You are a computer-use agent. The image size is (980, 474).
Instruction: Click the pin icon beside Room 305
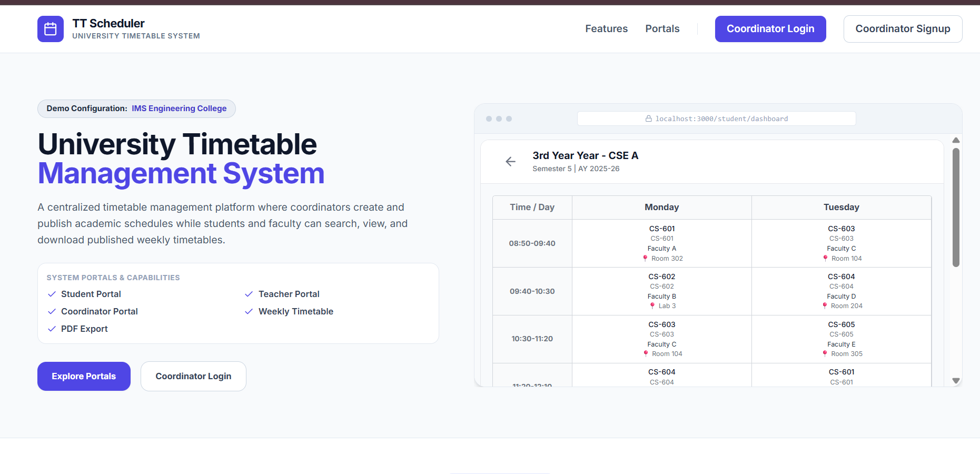pyautogui.click(x=825, y=354)
